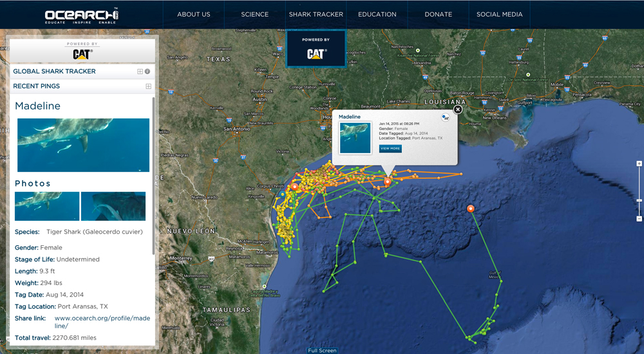Click the San Antonio map label

click(236, 129)
